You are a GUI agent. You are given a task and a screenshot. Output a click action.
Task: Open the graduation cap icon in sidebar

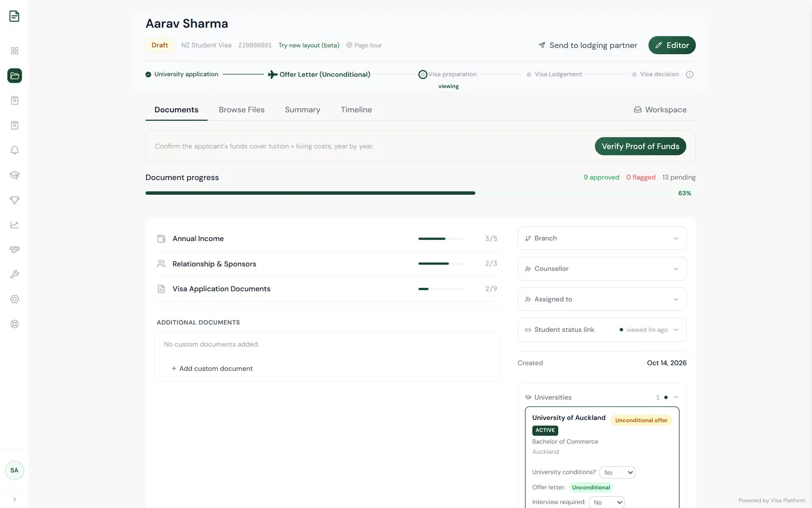(15, 175)
